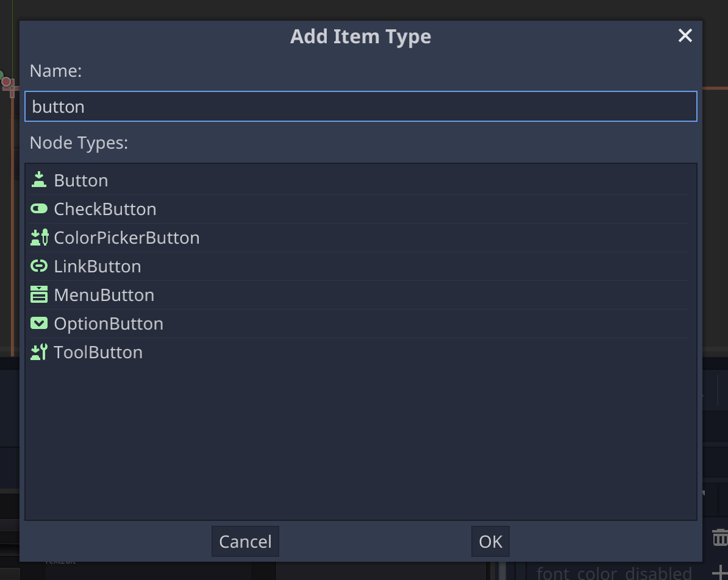The height and width of the screenshot is (580, 728).
Task: Click the LinkButton chain icon
Action: pos(39,266)
